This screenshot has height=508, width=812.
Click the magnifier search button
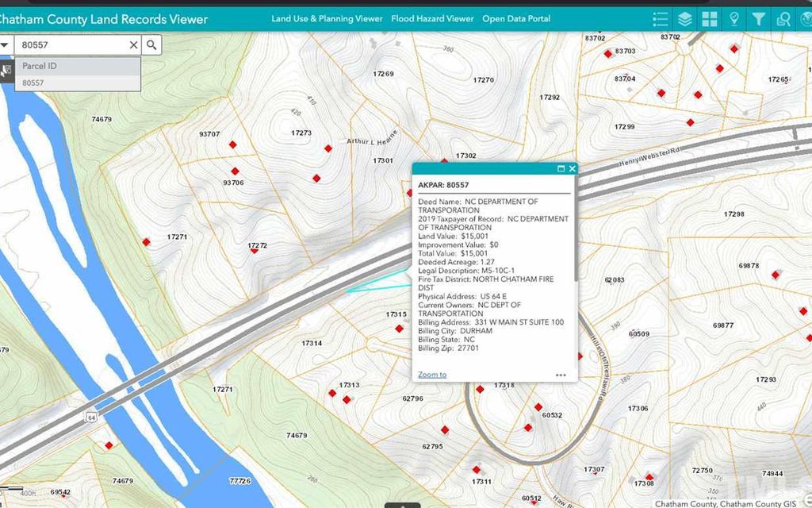point(152,45)
